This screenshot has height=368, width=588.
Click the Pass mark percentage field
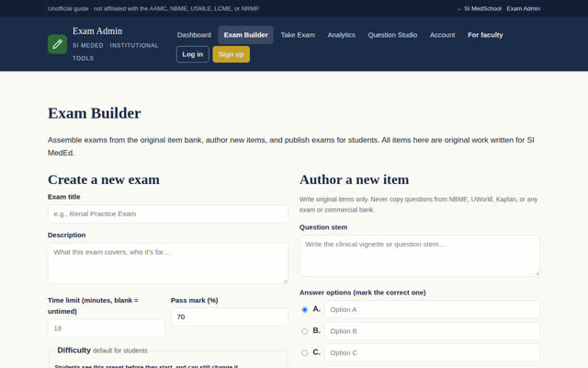pos(229,316)
